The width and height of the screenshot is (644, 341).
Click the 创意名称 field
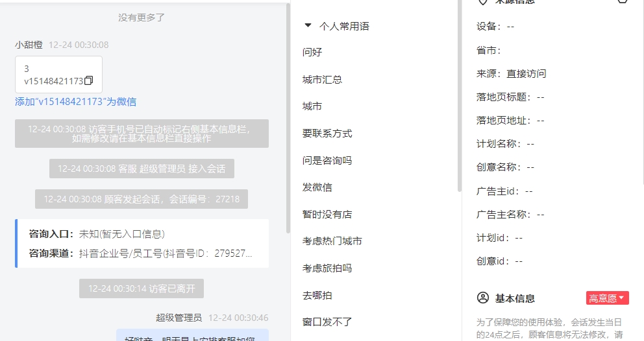[x=505, y=167]
